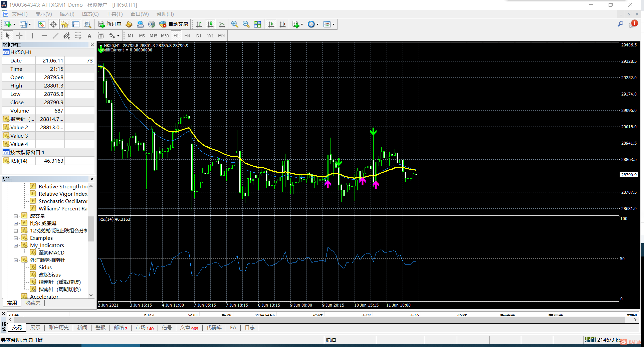Select the 至简MACD indicator in navigator
The width and height of the screenshot is (644, 347).
tap(51, 253)
